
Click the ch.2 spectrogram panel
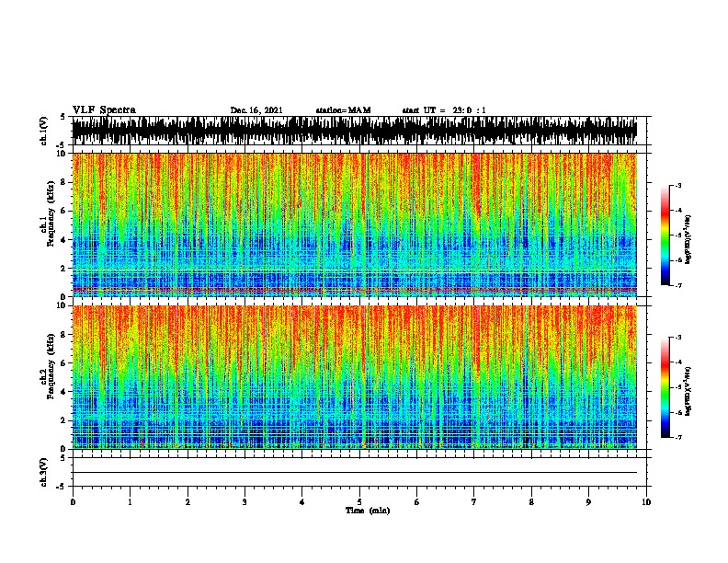(354, 377)
